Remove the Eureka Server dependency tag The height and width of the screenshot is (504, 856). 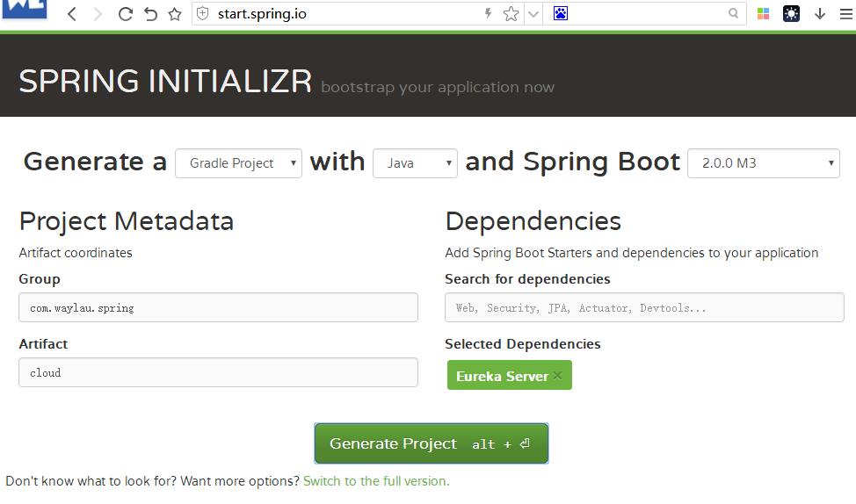(x=557, y=376)
